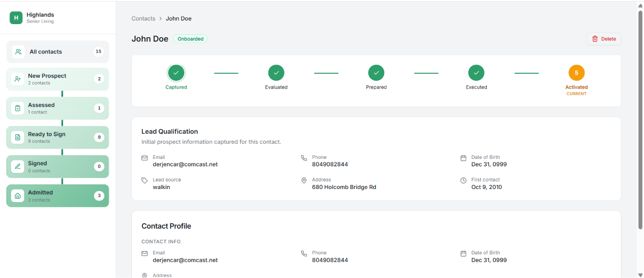Click the Executed step checkmark circle
This screenshot has width=644, height=278.
pyautogui.click(x=476, y=73)
